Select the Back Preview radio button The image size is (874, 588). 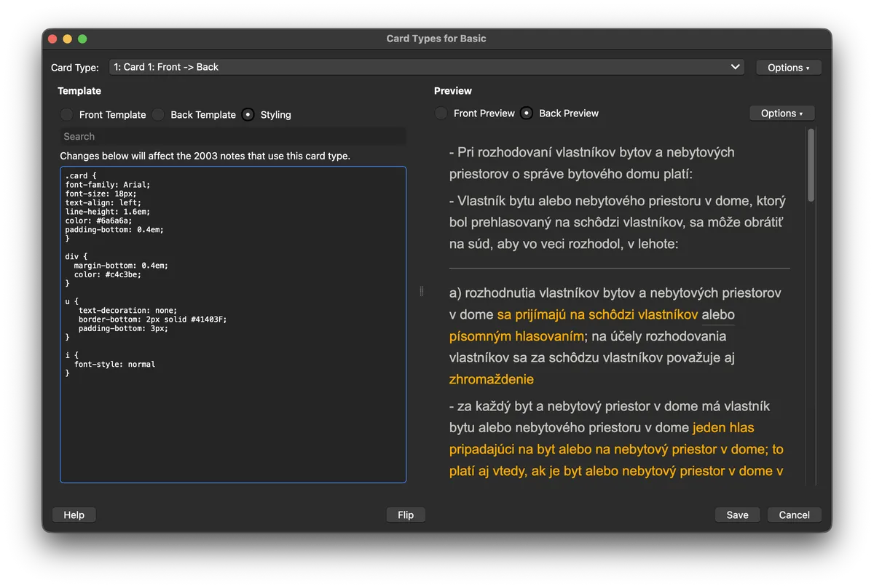(527, 114)
